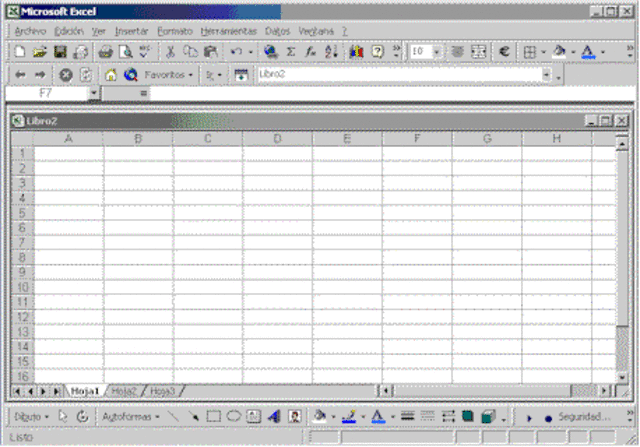Select the Rectangle drawing tool
This screenshot has height=447, width=640.
(213, 417)
